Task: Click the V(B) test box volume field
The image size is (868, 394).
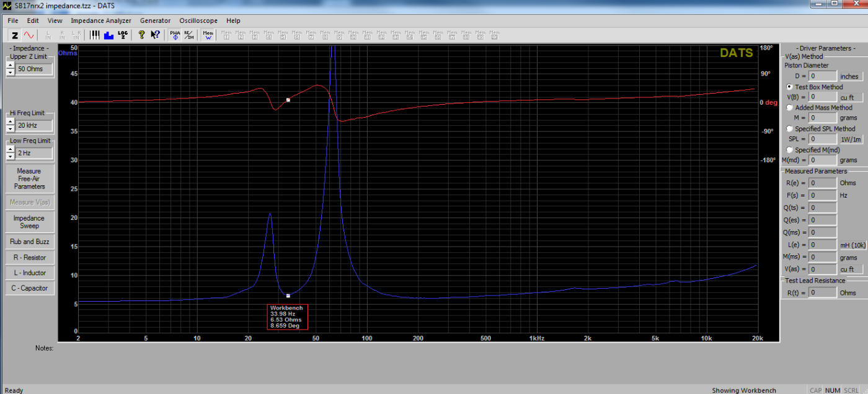Action: tap(822, 97)
